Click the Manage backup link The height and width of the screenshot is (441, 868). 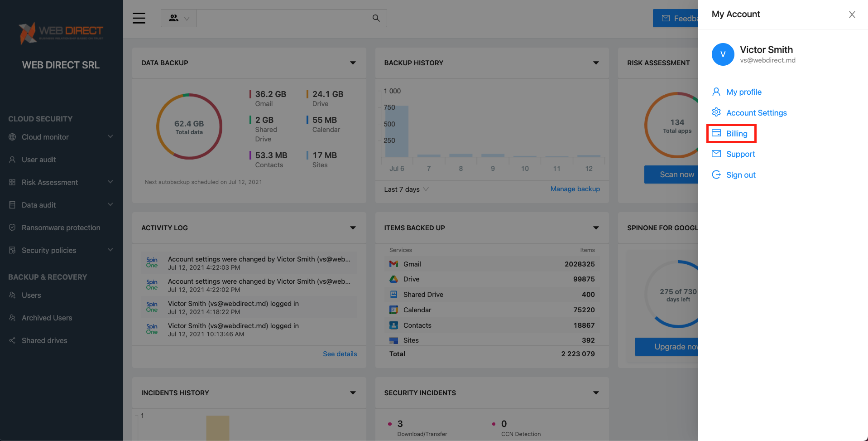click(575, 189)
